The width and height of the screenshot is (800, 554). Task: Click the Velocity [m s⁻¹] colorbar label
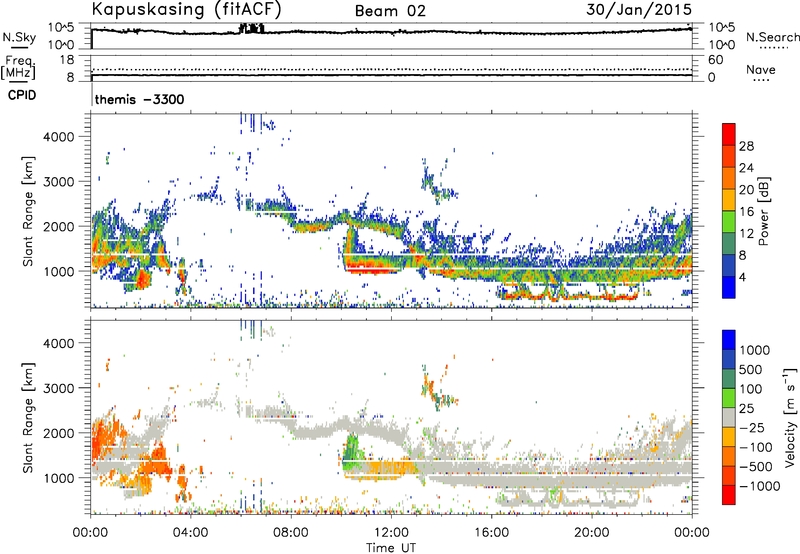790,417
